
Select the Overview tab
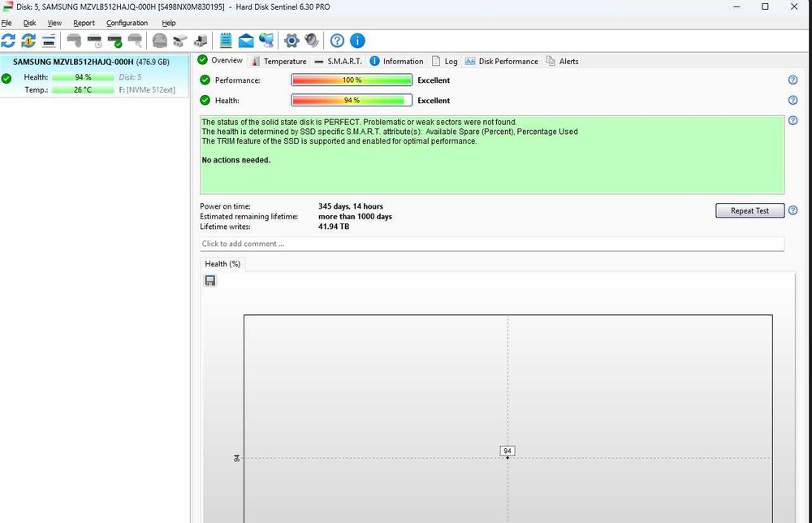(x=220, y=60)
